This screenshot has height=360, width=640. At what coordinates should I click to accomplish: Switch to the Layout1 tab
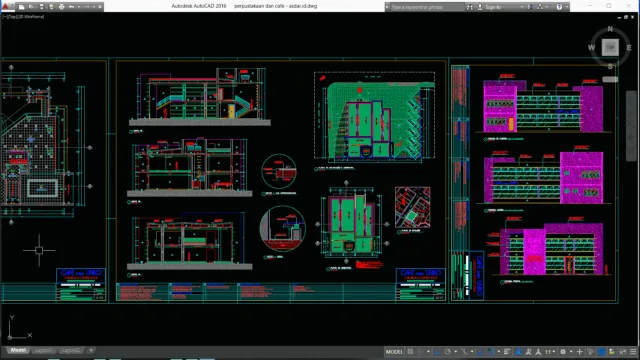coord(43,351)
